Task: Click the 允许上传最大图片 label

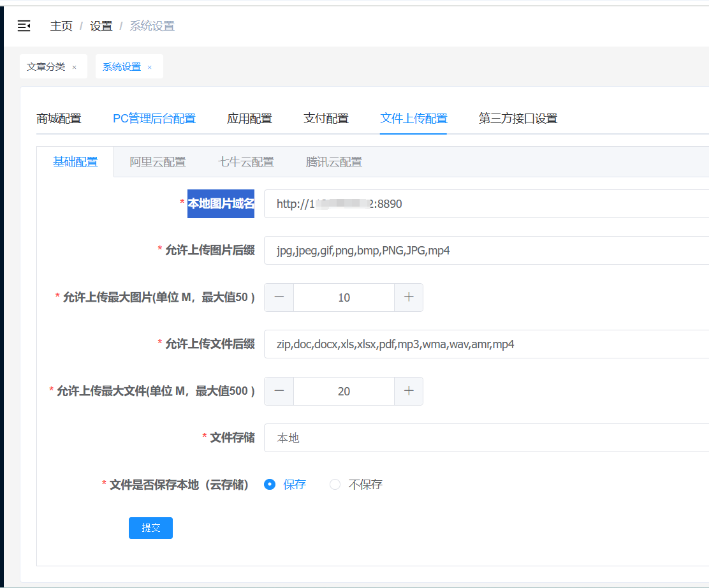Action: (159, 297)
